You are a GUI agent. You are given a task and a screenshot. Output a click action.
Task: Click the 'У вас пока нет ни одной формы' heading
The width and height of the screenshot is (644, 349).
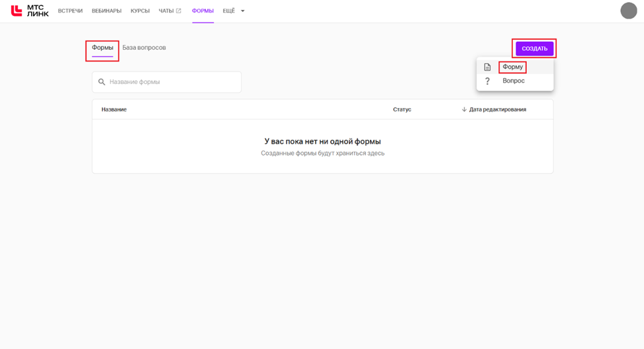[x=322, y=142]
